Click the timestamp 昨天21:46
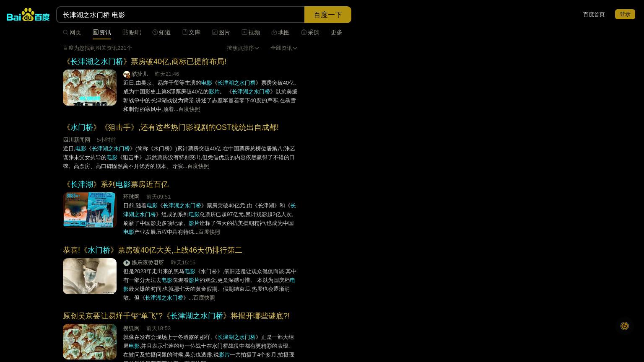Screen dimensions: 644x362 (x=167, y=74)
